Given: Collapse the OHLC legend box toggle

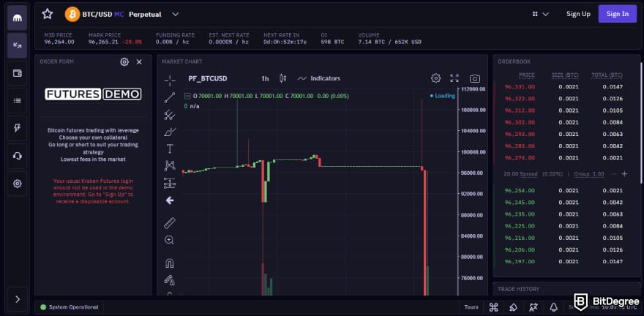Looking at the screenshot, I should pyautogui.click(x=187, y=96).
